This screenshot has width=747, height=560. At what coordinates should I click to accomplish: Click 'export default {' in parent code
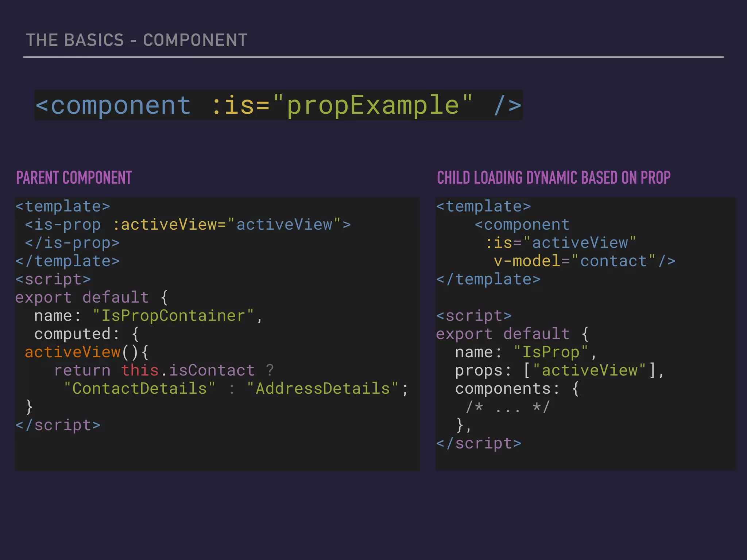tap(92, 297)
